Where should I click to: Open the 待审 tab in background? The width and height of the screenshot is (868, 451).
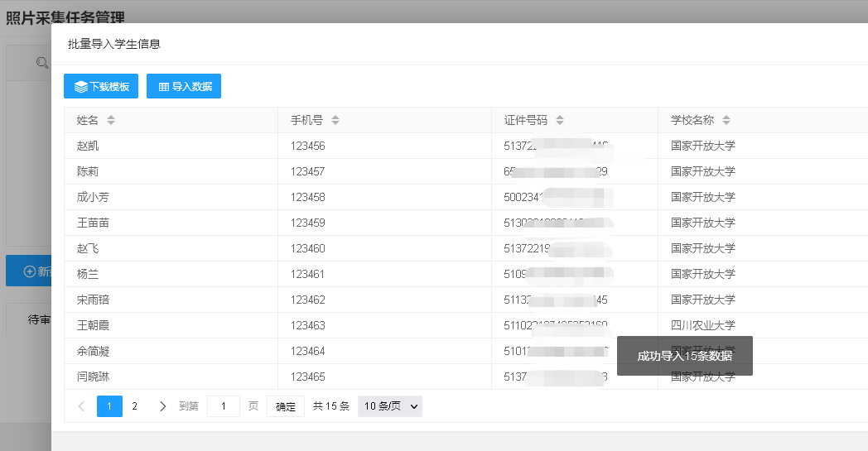point(39,319)
